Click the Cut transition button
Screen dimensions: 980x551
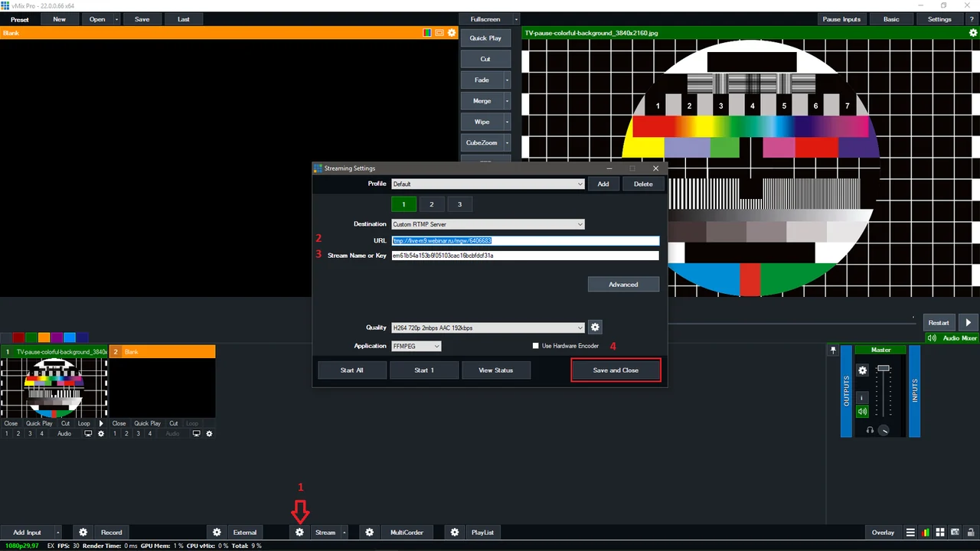click(x=485, y=59)
